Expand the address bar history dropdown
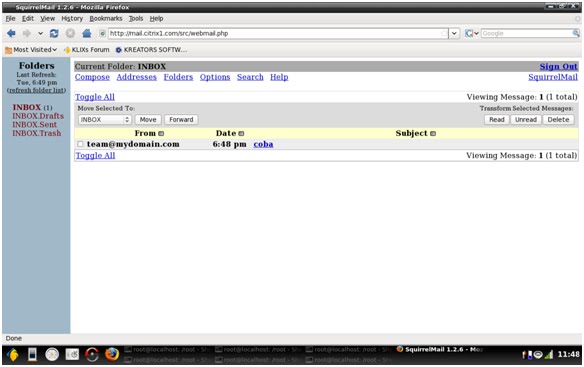The width and height of the screenshot is (584, 367). [454, 34]
